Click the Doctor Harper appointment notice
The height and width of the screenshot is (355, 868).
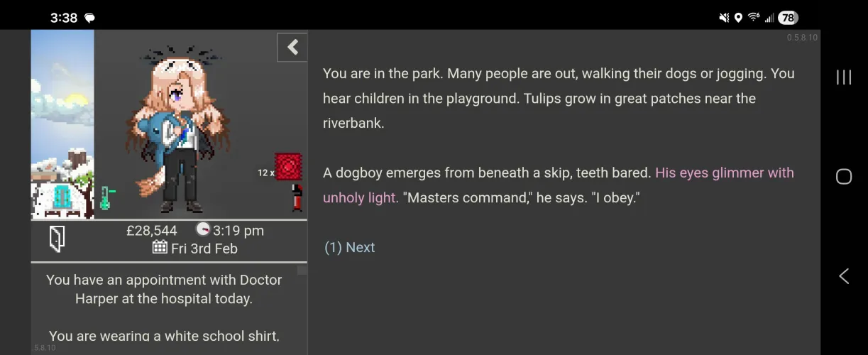pos(164,289)
